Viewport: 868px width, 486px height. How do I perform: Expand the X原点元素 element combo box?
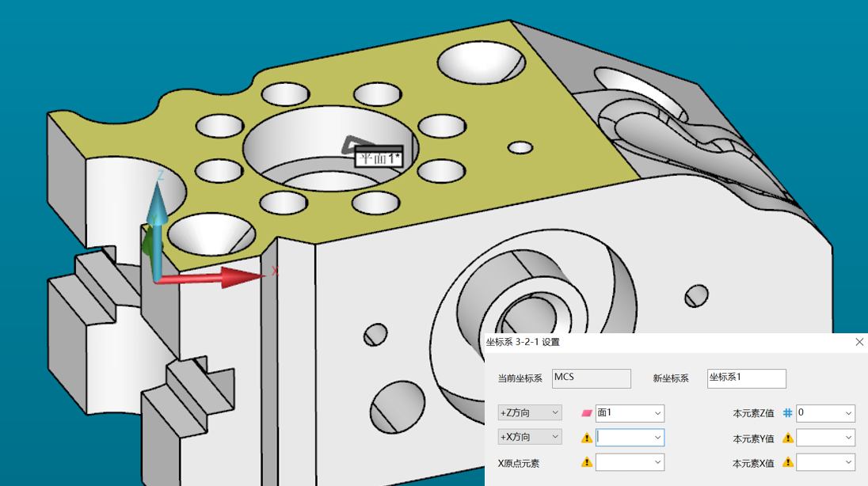[657, 462]
